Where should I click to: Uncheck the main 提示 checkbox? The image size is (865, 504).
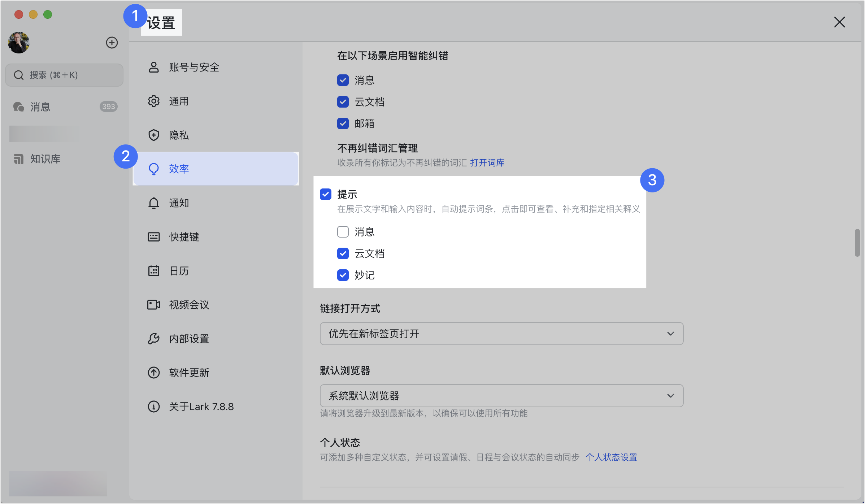325,194
